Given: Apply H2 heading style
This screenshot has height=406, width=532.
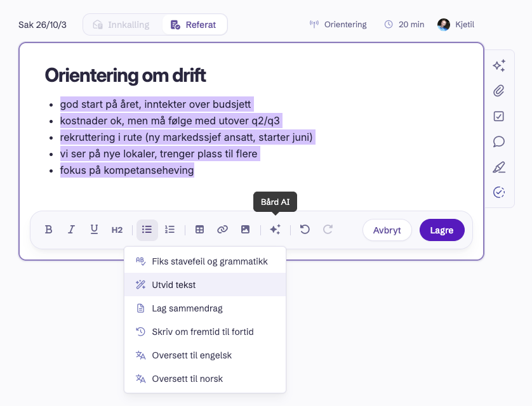Looking at the screenshot, I should (x=117, y=230).
